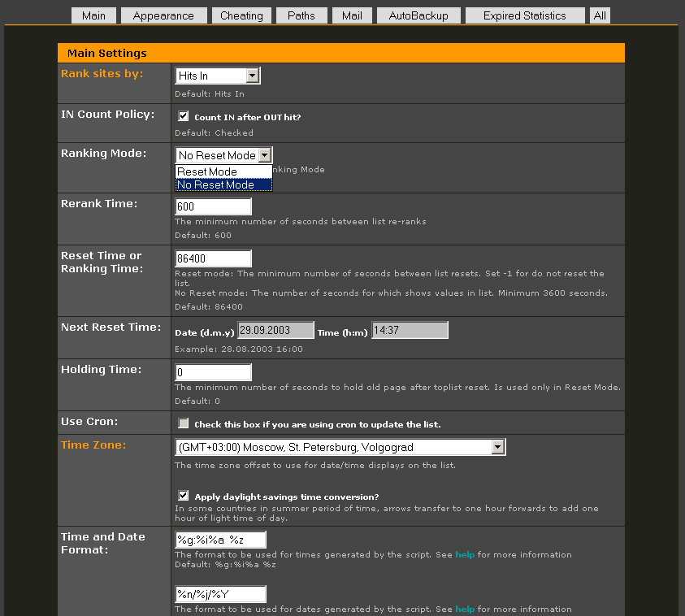The width and height of the screenshot is (685, 616).
Task: Open the Mail settings tab
Action: [352, 15]
